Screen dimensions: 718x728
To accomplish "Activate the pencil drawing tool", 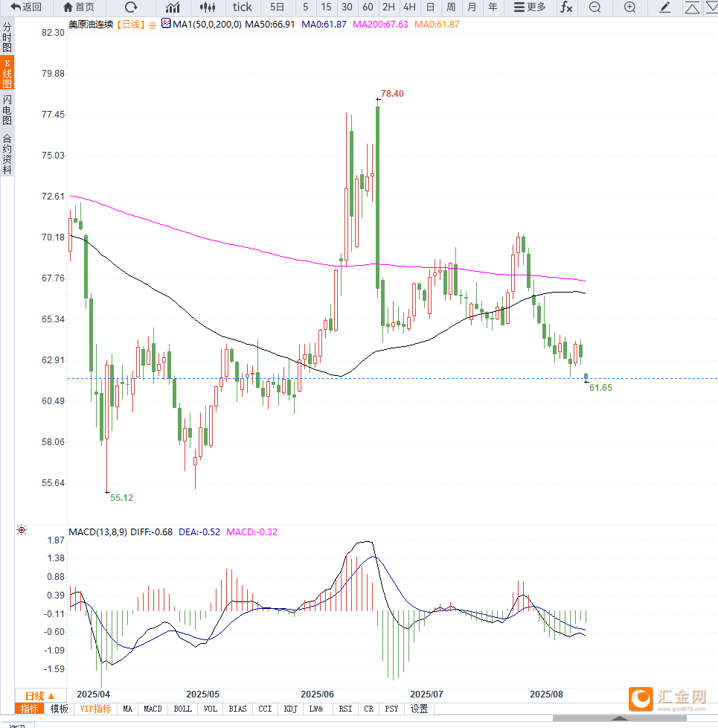I will tap(664, 7).
